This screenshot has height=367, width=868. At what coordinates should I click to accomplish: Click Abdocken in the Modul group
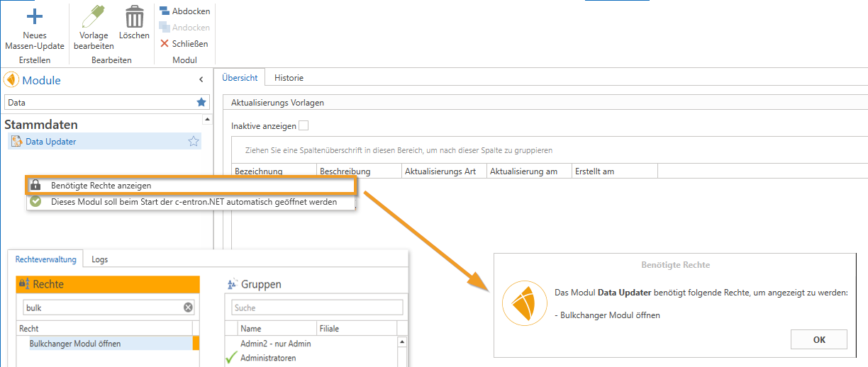184,11
